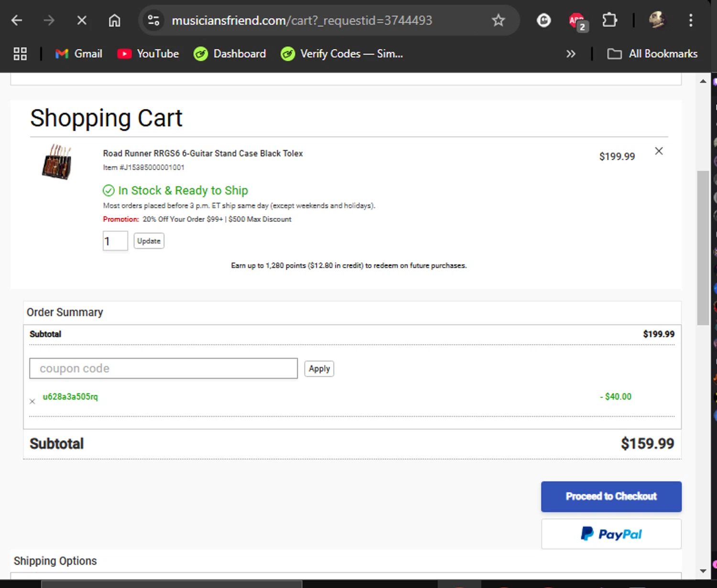Remove applied coupon u628a3a505rq

point(33,401)
